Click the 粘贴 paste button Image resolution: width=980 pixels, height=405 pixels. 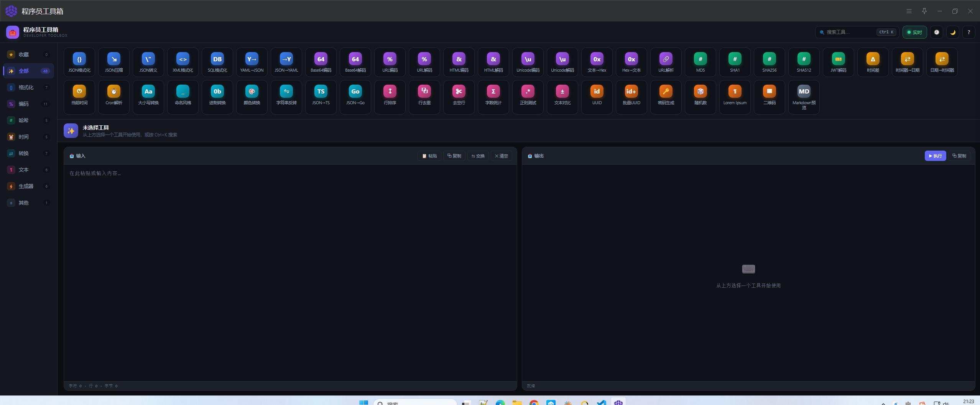[430, 156]
